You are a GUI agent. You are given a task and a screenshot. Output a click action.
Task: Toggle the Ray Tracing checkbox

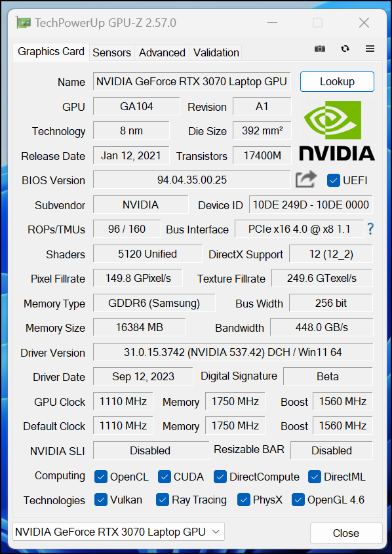(x=163, y=500)
